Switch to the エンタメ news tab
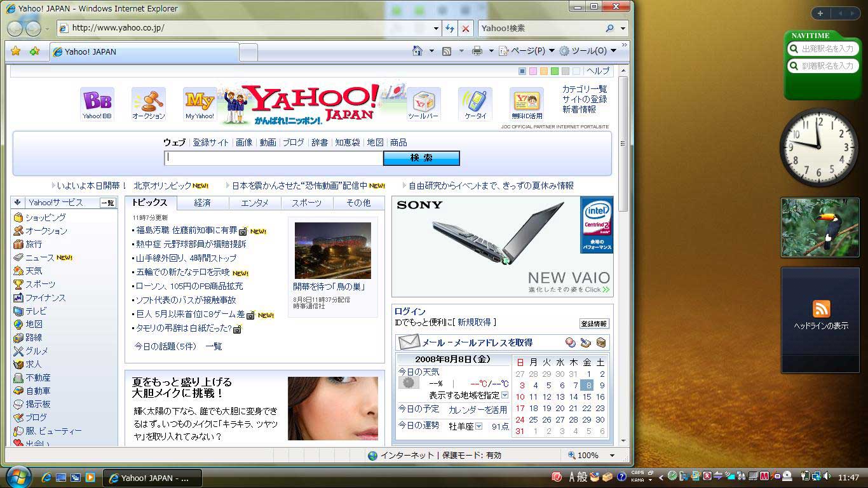 click(255, 203)
